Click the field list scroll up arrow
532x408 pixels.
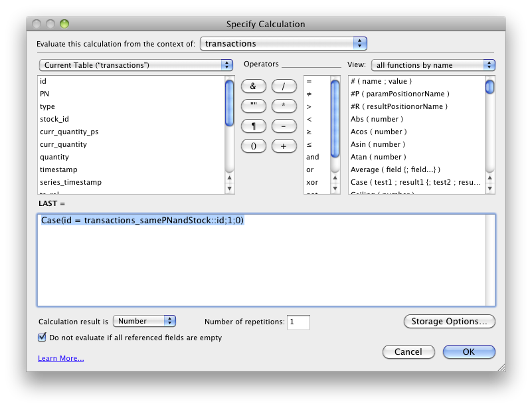[x=230, y=178]
